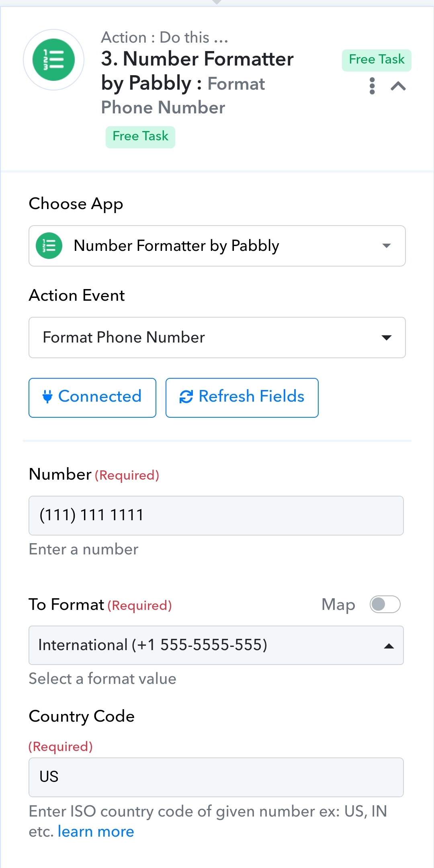Image resolution: width=434 pixels, height=868 pixels.
Task: Click the Format Phone Number selected text
Action: [124, 337]
